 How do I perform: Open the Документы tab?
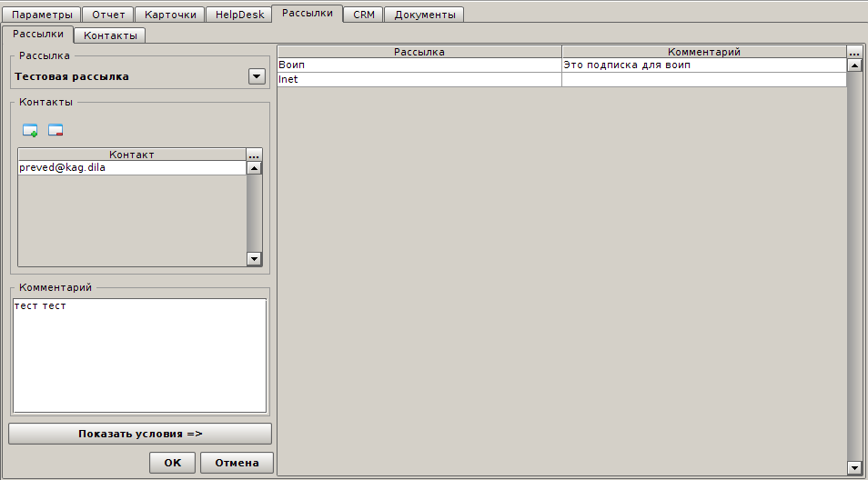pyautogui.click(x=424, y=15)
